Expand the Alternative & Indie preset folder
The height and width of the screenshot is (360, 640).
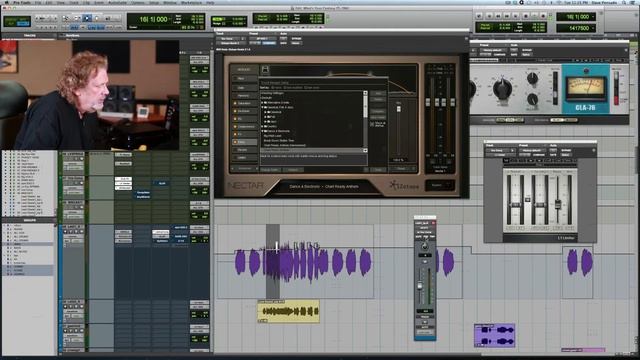pyautogui.click(x=263, y=102)
